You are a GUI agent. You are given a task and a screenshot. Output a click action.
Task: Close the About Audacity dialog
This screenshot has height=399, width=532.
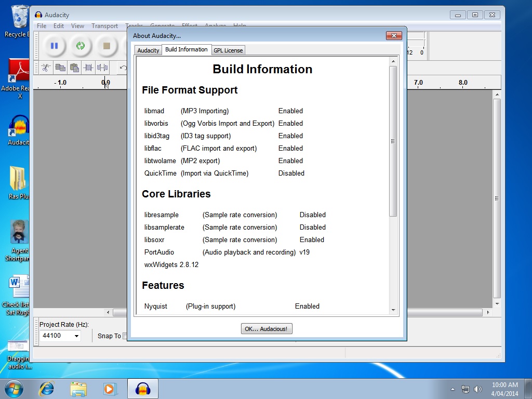[394, 35]
